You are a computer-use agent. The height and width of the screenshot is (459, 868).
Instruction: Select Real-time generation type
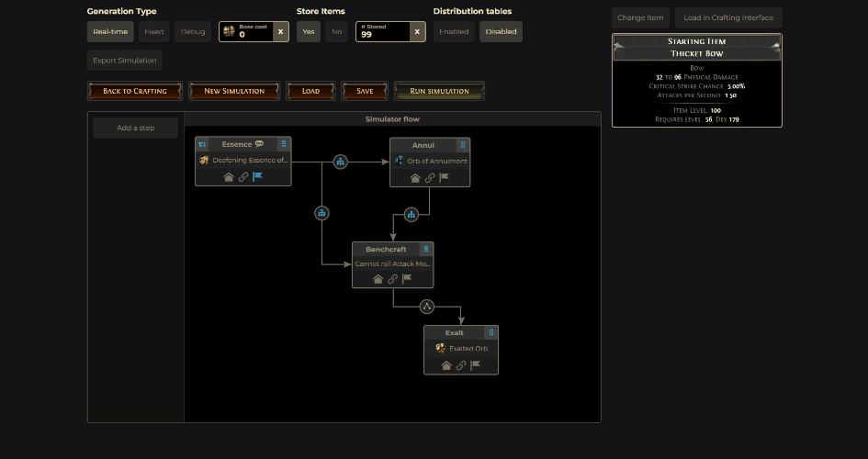pos(110,31)
